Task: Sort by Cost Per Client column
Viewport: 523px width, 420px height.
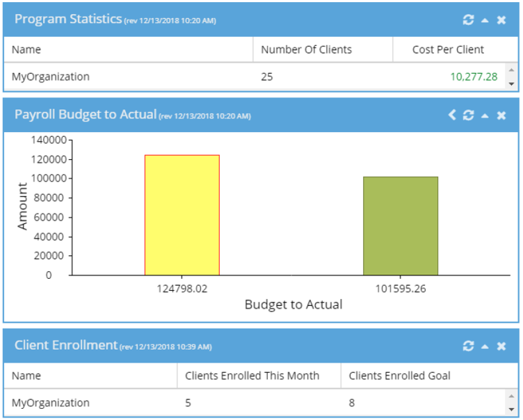Action: click(x=455, y=49)
